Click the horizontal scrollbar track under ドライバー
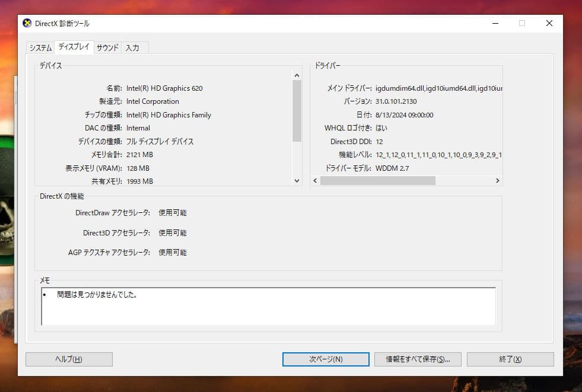This screenshot has width=582, height=392. click(463, 180)
